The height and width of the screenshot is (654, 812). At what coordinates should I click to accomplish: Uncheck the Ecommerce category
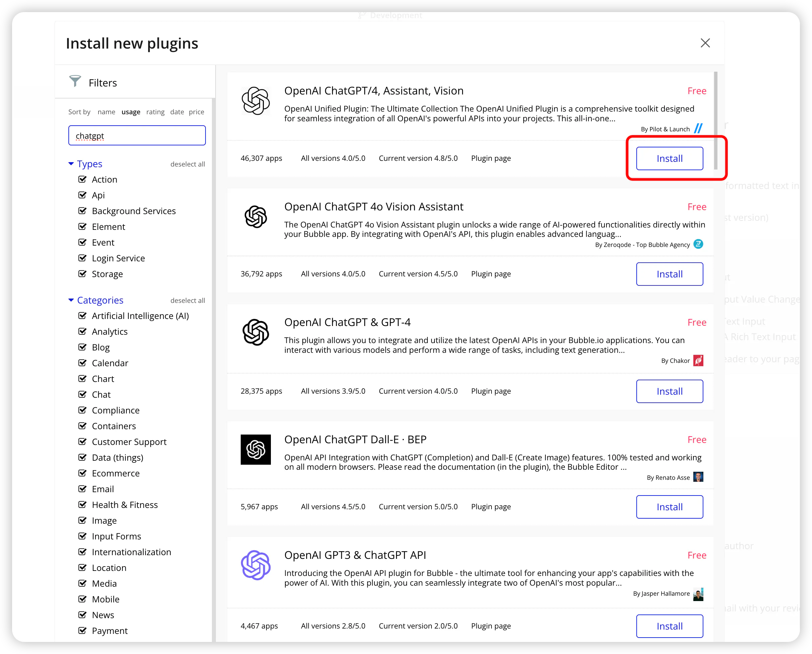tap(82, 473)
